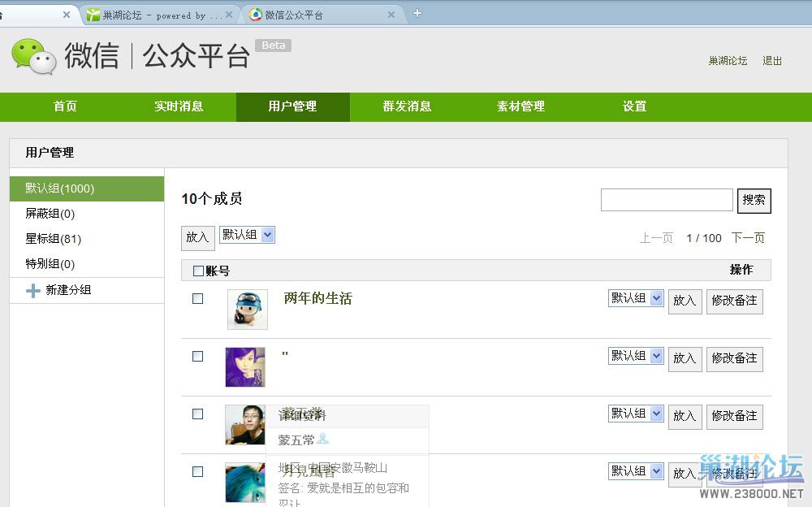Select the 特别组(0) group
The height and width of the screenshot is (507, 812).
pos(87,264)
